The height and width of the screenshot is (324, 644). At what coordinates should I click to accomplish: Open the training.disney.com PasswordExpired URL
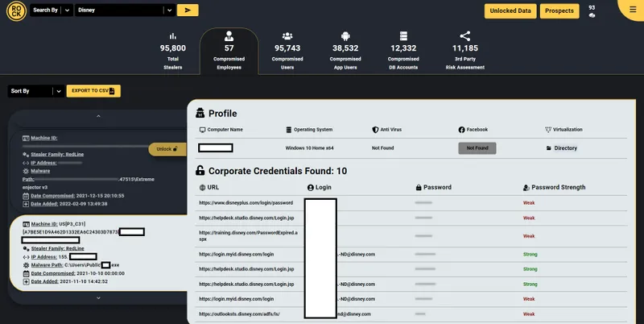(248, 235)
